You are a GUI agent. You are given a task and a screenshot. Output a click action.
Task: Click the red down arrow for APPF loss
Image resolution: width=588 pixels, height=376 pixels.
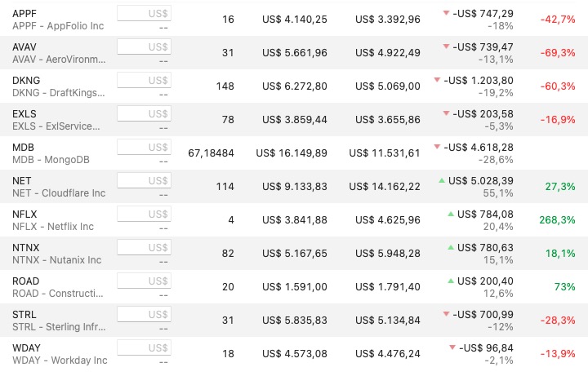(446, 13)
